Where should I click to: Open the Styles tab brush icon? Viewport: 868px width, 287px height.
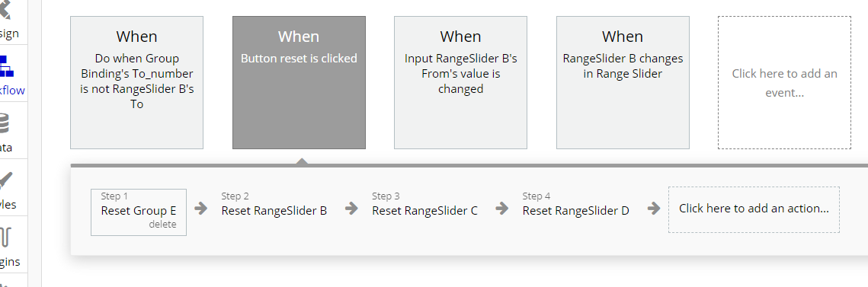(5, 181)
